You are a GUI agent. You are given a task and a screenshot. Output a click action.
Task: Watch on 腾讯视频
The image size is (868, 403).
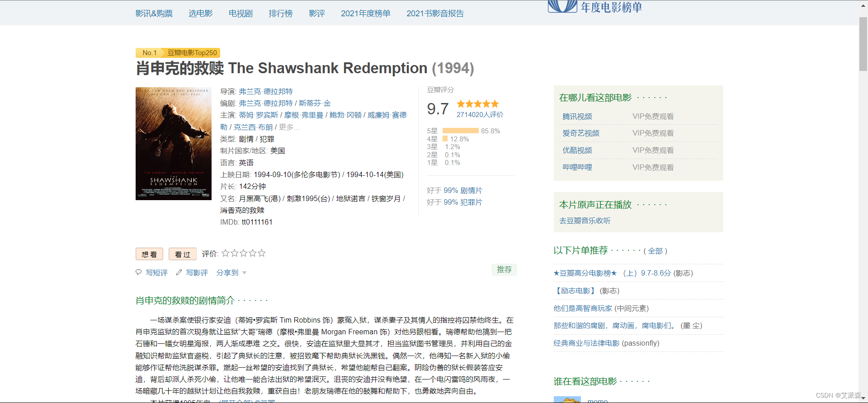pos(577,117)
